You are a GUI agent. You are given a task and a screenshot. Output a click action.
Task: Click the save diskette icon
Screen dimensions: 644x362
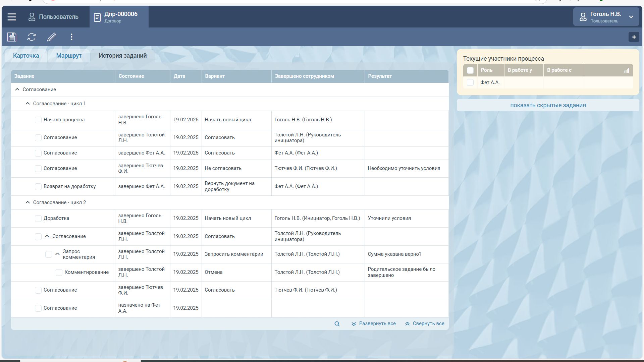(x=12, y=37)
